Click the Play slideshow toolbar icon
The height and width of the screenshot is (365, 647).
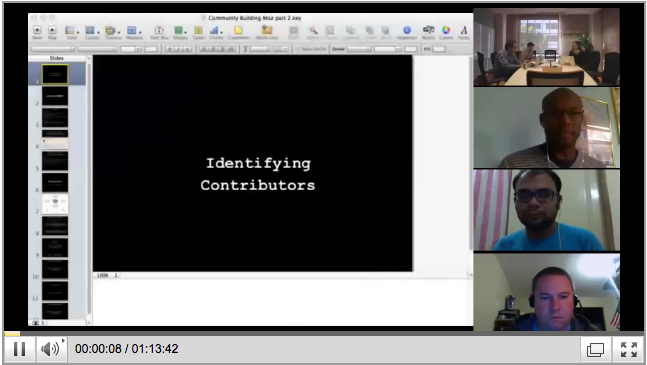click(52, 32)
